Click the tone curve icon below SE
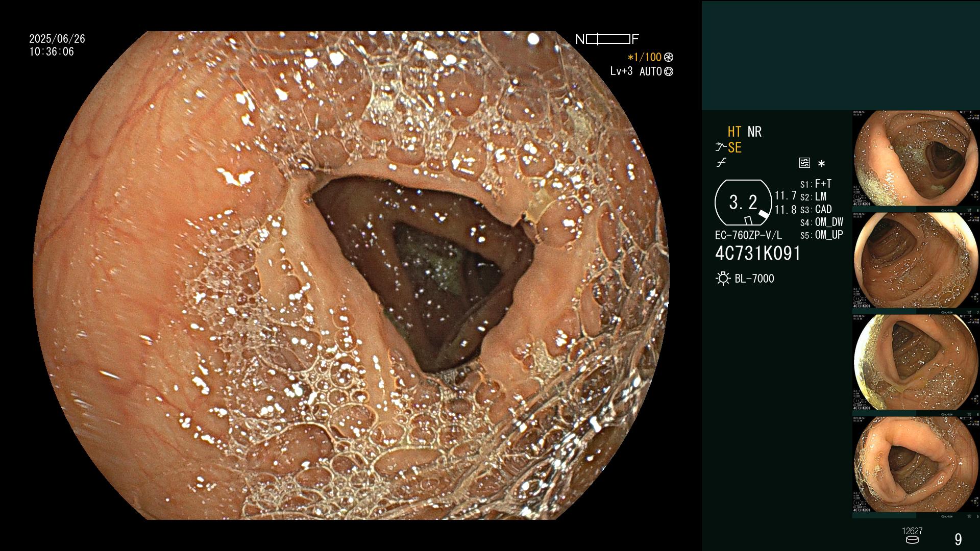 (x=721, y=163)
